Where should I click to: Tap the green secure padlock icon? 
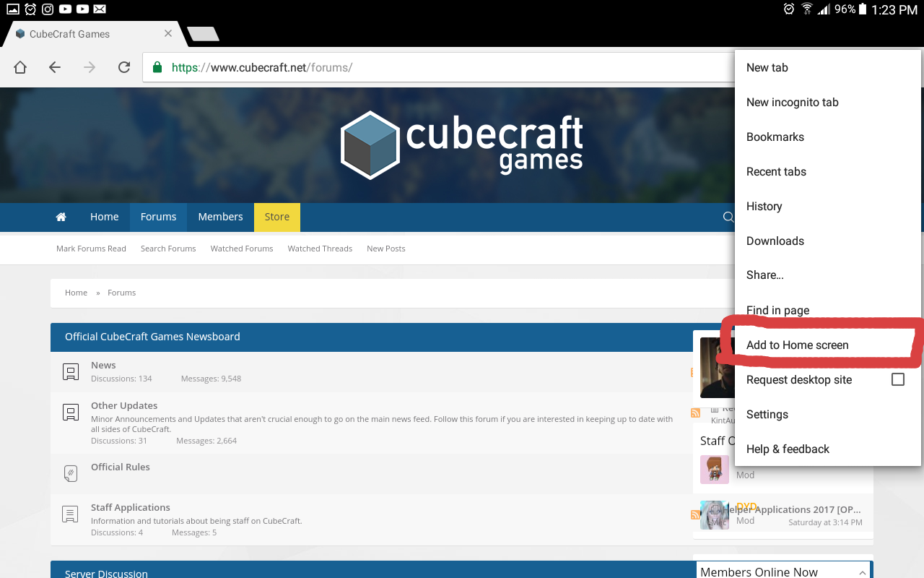pos(157,67)
